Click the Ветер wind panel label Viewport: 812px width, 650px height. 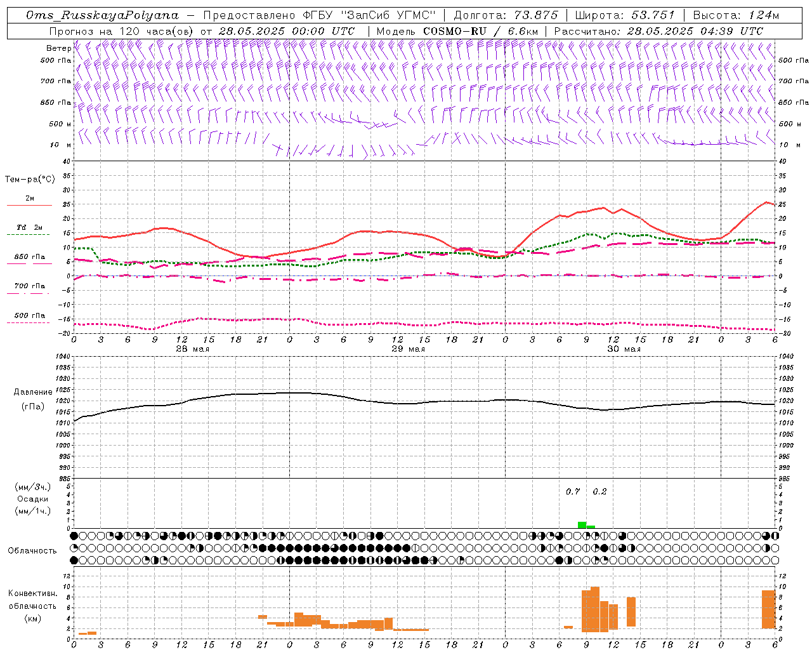(x=58, y=48)
